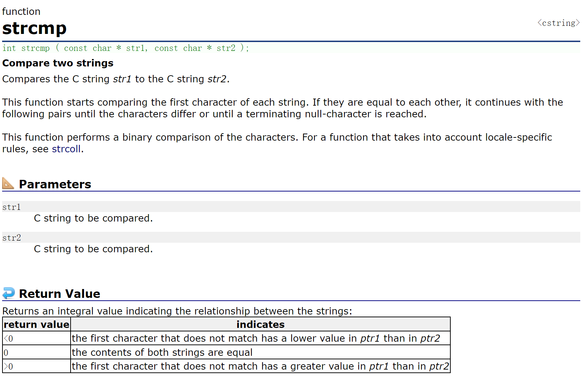Click the Parameters section heading

pyautogui.click(x=55, y=184)
